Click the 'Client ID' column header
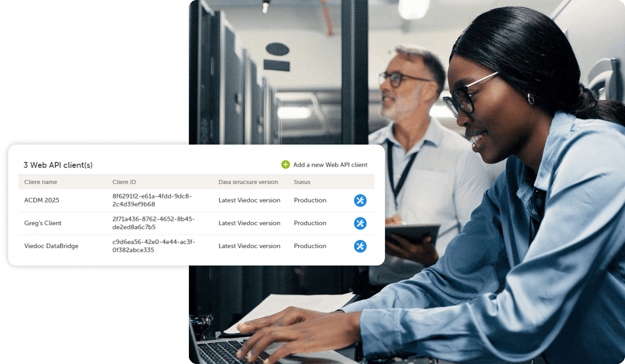The image size is (625, 364). point(124,182)
